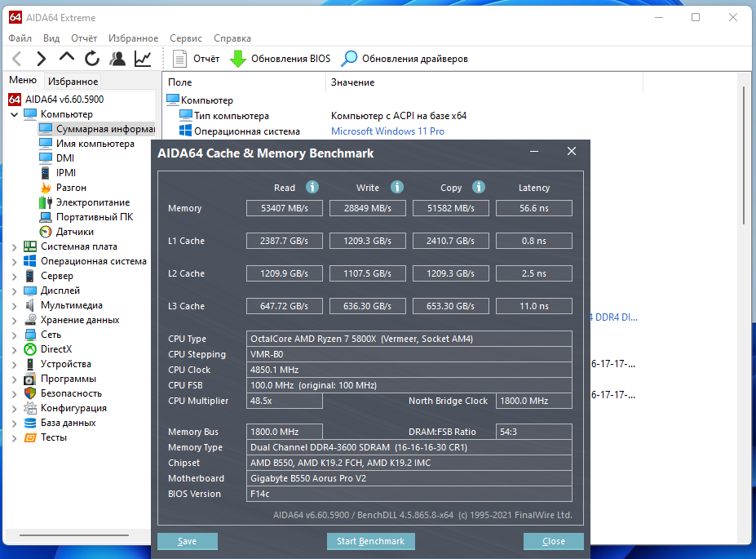Open the Справка menu
756x559 pixels.
click(x=232, y=38)
